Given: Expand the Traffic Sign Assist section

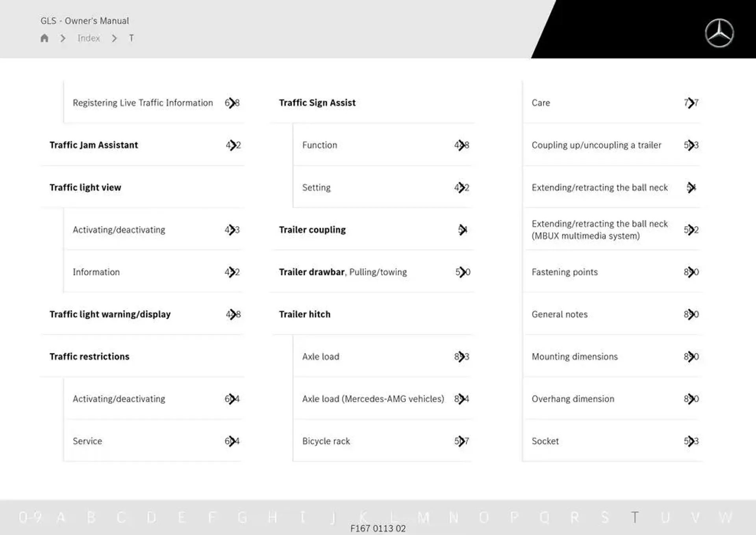Looking at the screenshot, I should 317,102.
